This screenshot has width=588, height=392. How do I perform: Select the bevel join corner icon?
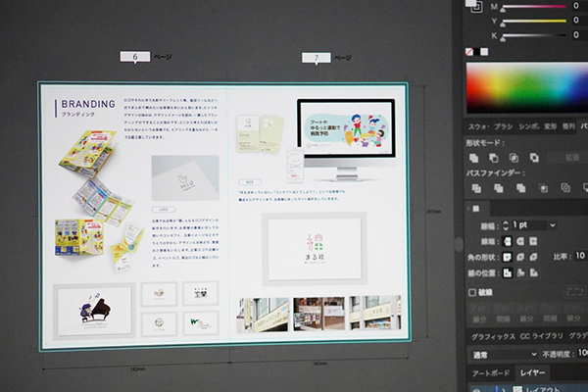tap(533, 258)
